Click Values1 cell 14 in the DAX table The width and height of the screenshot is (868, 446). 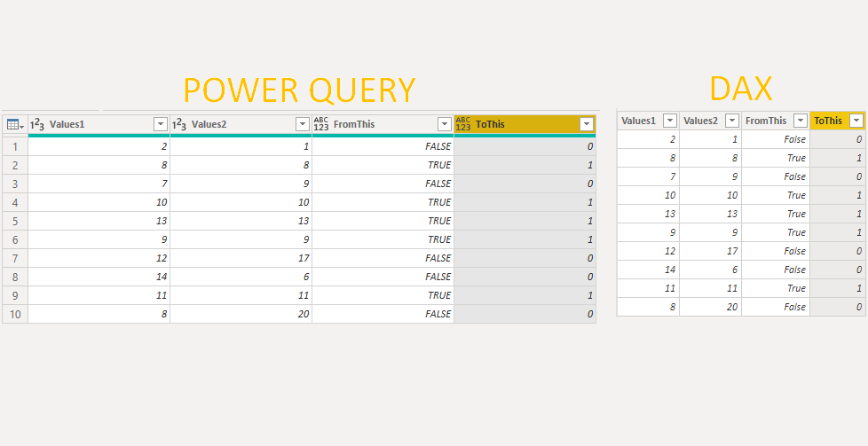tap(648, 270)
